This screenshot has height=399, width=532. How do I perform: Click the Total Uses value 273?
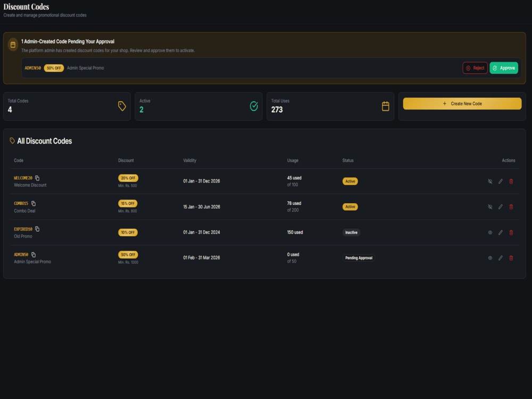tap(277, 110)
